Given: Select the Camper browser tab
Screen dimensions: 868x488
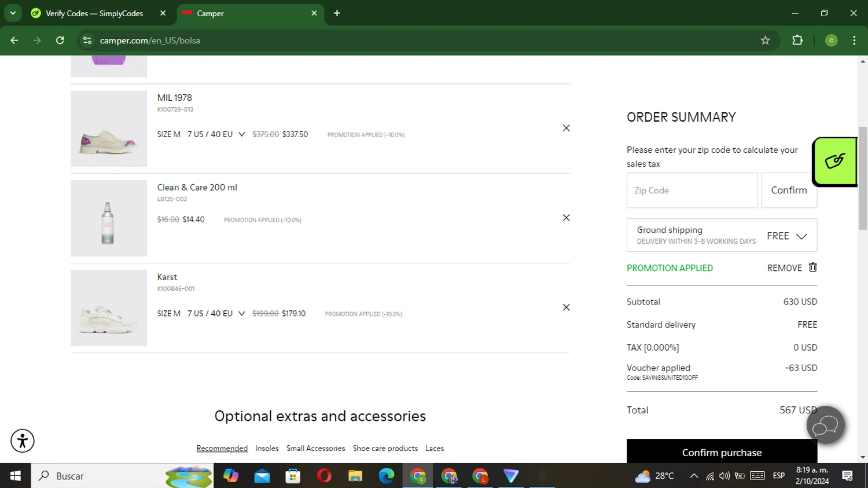Looking at the screenshot, I should [x=249, y=13].
